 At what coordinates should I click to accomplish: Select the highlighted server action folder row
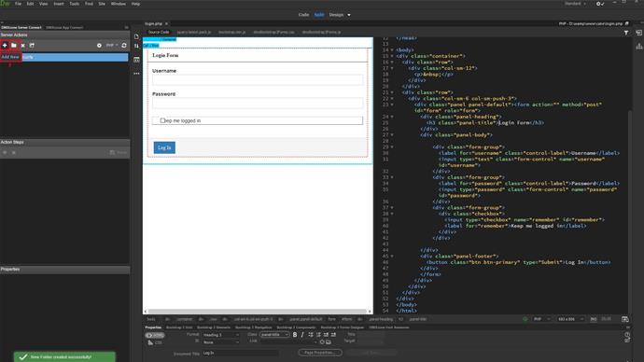click(64, 57)
